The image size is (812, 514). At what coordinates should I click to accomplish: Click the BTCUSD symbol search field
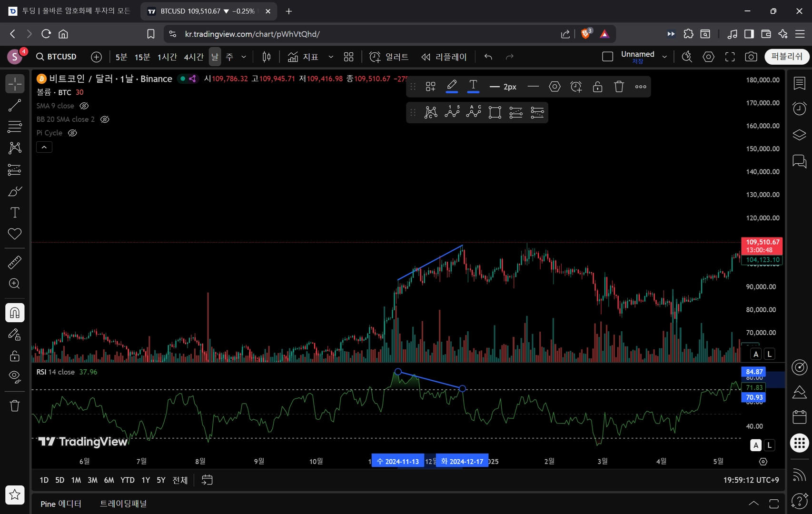click(56, 57)
